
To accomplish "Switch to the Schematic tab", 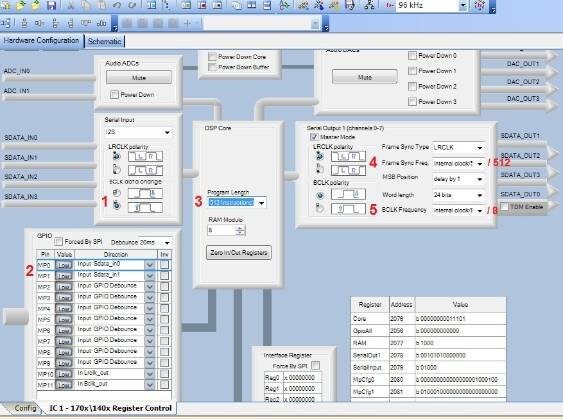I will click(104, 41).
